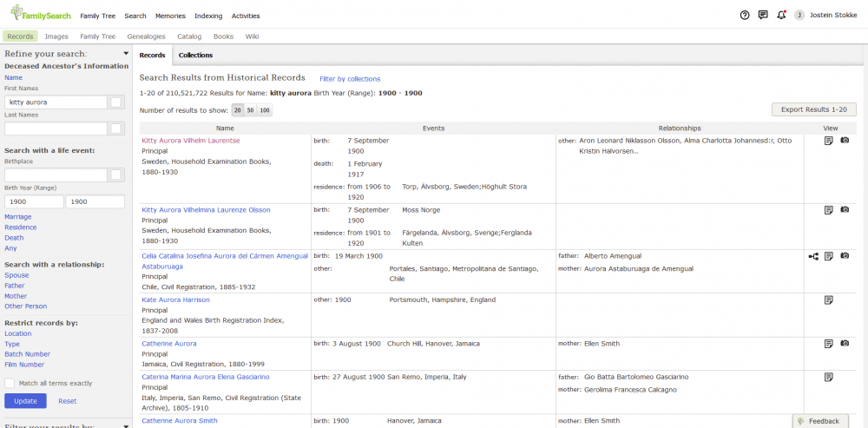Select the Records results tab
This screenshot has width=868, height=428.
(x=152, y=56)
